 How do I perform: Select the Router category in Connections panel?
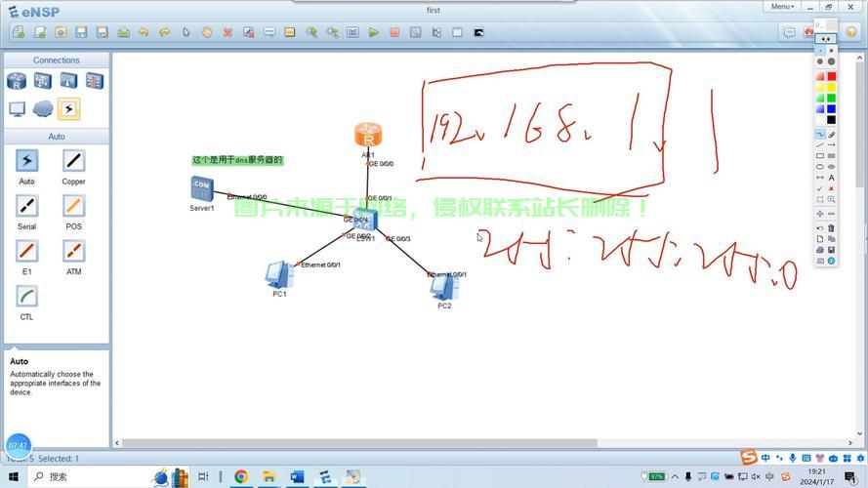point(17,81)
